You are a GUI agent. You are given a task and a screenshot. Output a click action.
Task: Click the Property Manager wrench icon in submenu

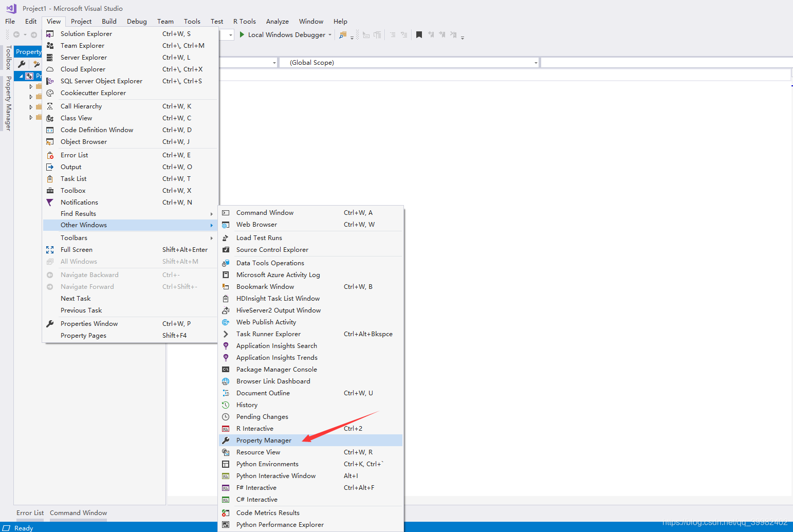pyautogui.click(x=226, y=441)
